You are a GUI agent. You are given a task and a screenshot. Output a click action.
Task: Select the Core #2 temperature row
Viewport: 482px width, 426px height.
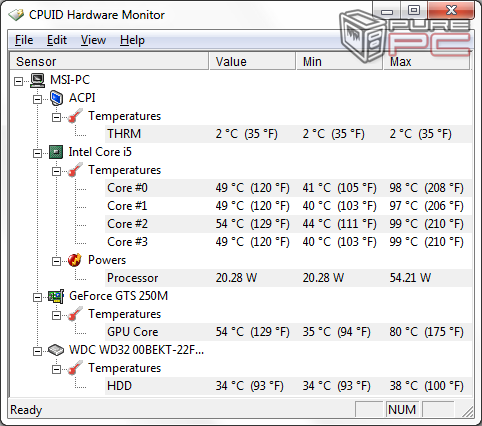click(288, 224)
